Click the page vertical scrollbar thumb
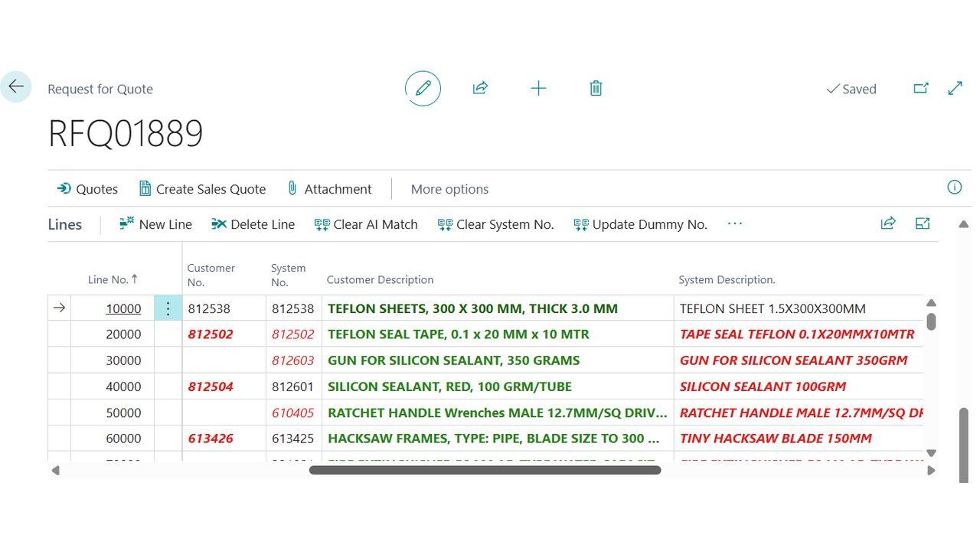 click(x=963, y=445)
